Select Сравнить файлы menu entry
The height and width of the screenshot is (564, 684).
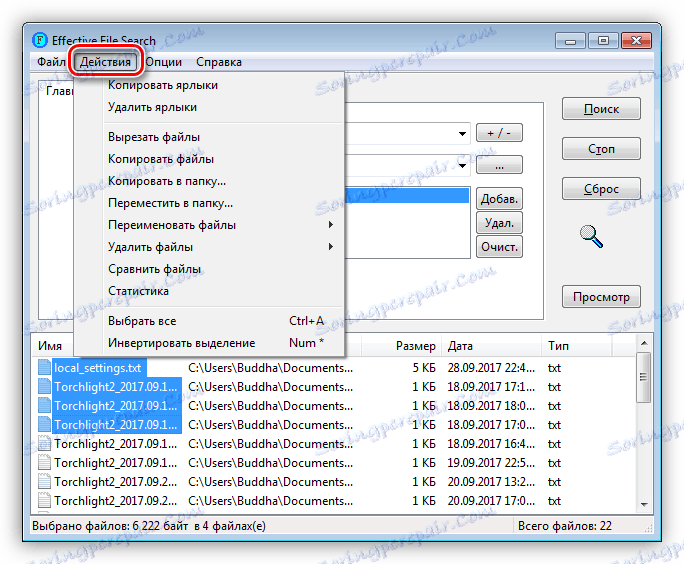tap(209, 269)
